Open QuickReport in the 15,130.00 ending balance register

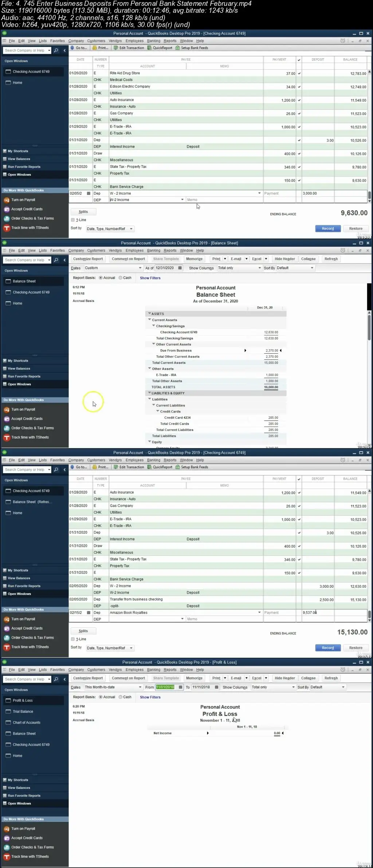pyautogui.click(x=160, y=467)
